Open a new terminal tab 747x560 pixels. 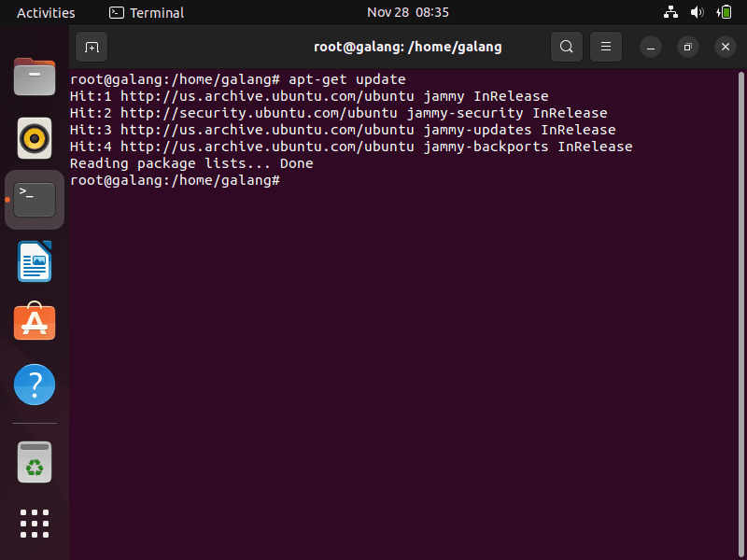point(92,47)
